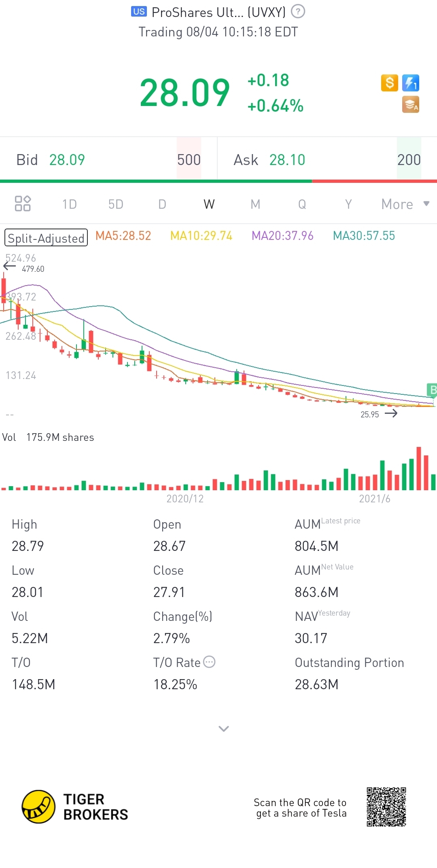
Task: Tap the Outstanding Portion value 28.63M
Action: (x=317, y=684)
